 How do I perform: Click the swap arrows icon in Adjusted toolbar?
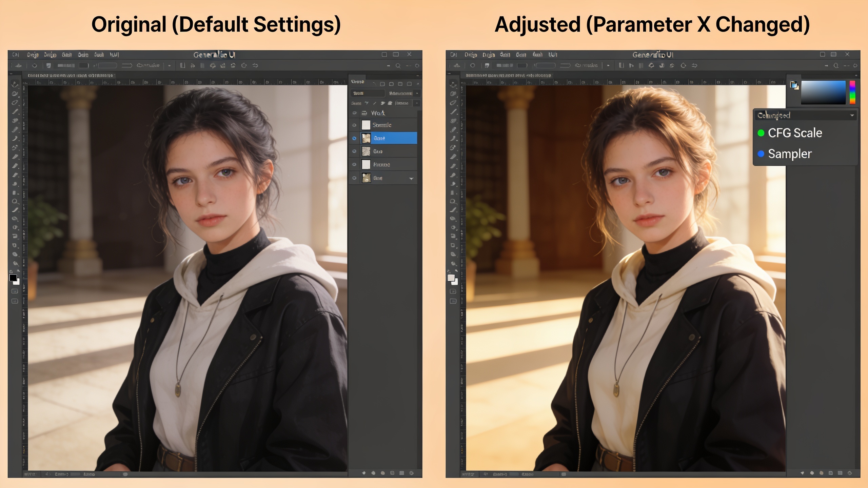[x=694, y=65]
